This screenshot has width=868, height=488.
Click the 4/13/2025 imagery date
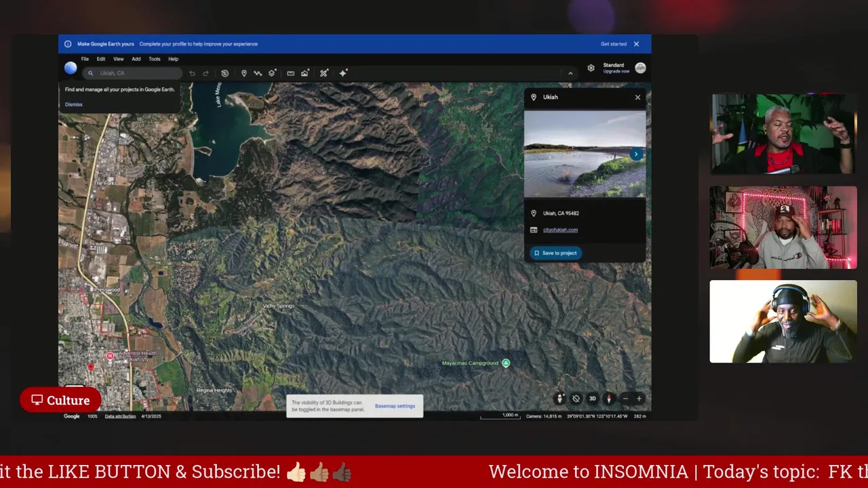151,416
